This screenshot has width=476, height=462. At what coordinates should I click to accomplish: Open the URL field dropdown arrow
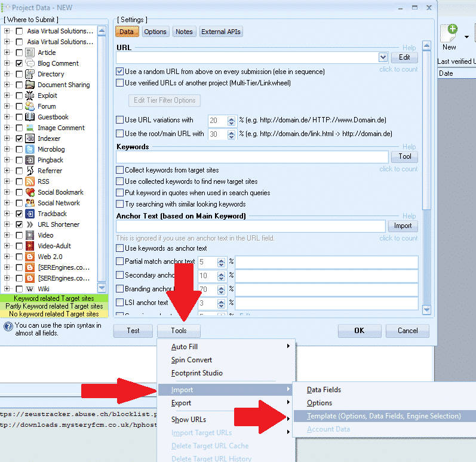pos(383,57)
